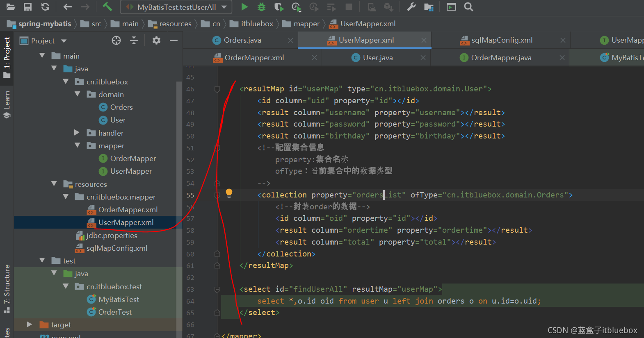Screen dimensions: 644x338
Task: Open Project Structure icon
Action: (x=429, y=7)
